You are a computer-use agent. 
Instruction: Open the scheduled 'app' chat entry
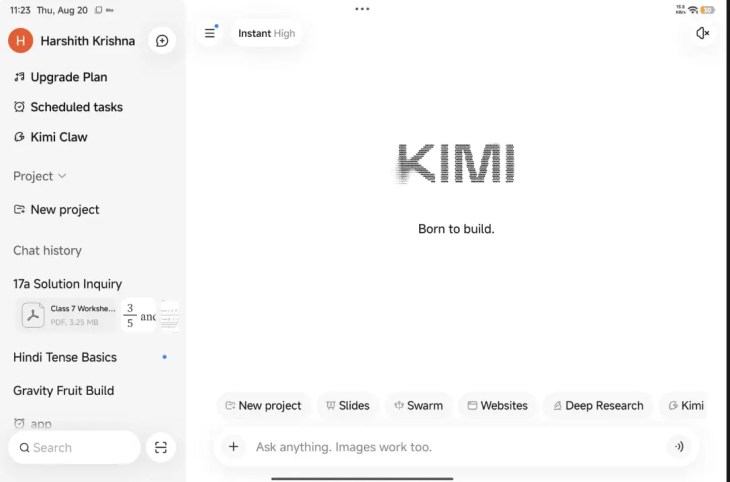tap(33, 424)
